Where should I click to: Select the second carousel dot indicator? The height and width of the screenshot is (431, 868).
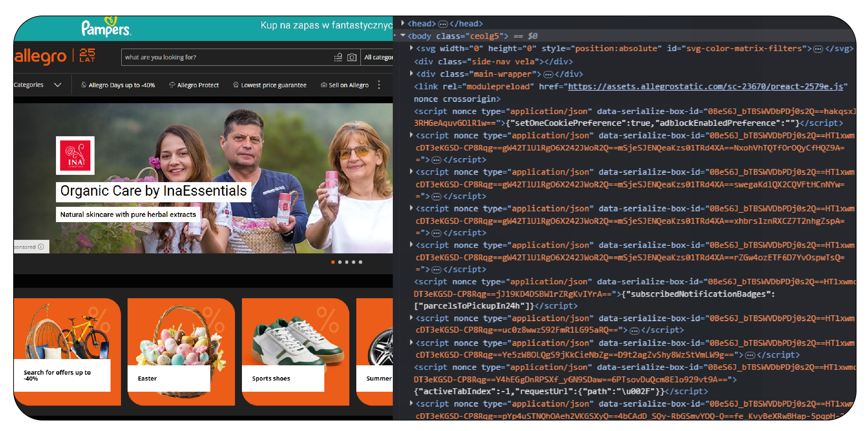[340, 262]
